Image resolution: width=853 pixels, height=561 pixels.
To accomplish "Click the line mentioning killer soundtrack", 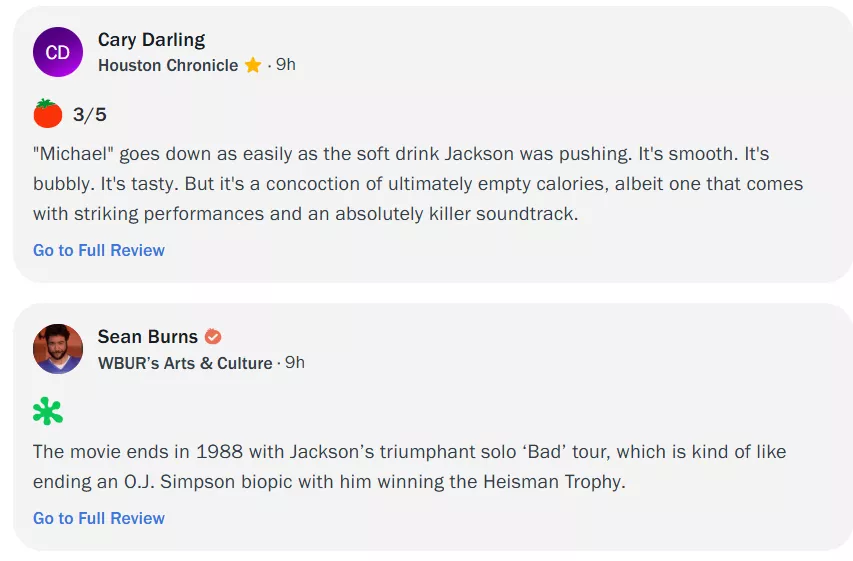I will 305,214.
